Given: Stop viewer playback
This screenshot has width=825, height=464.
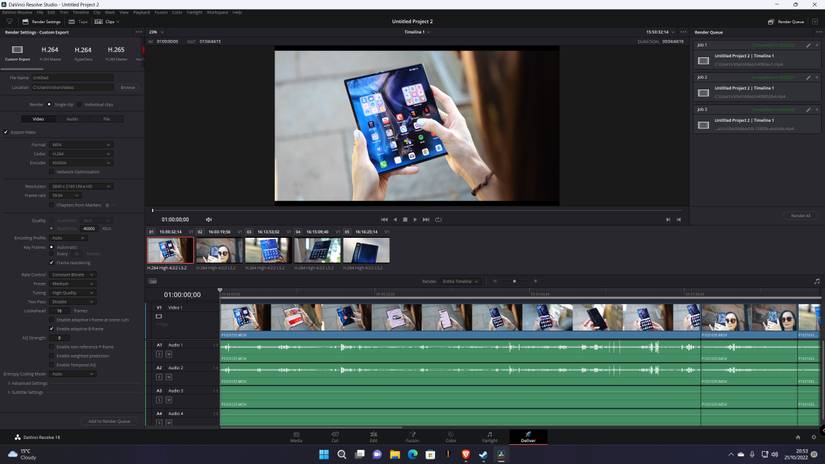Looking at the screenshot, I should [405, 219].
